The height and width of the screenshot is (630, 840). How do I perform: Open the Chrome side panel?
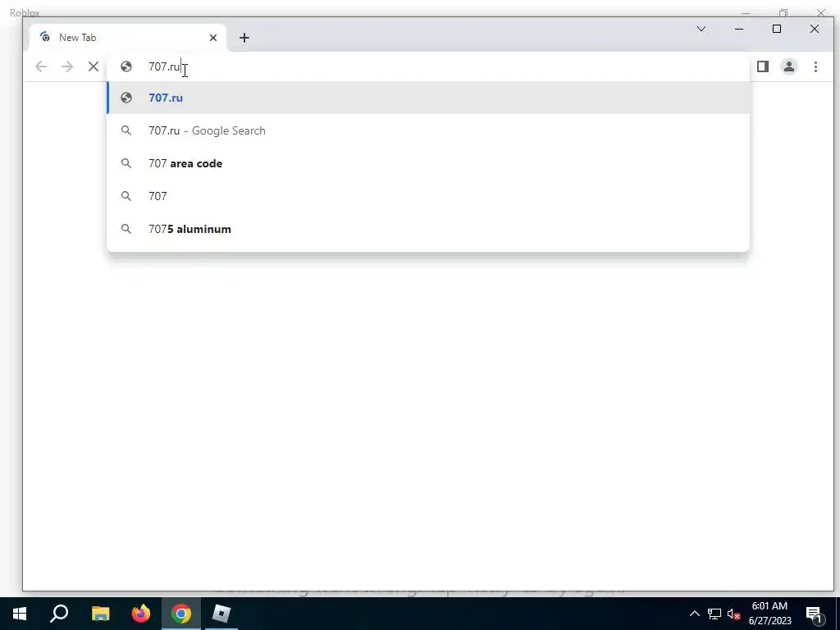point(763,66)
